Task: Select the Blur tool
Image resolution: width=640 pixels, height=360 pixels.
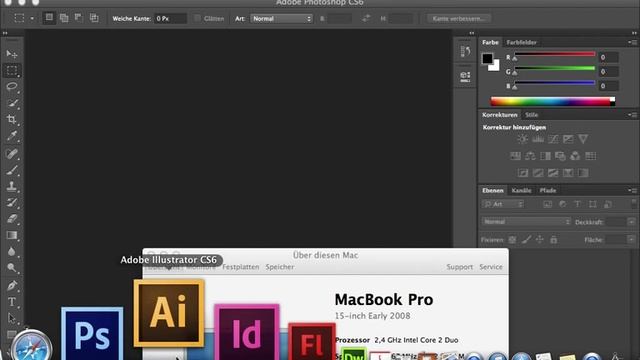Action: 12,251
